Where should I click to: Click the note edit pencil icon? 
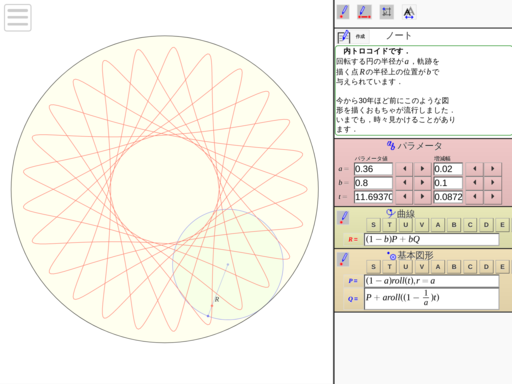[x=344, y=36]
